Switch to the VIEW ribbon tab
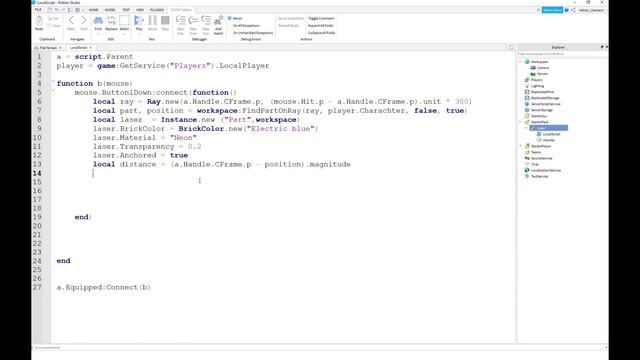The image size is (640, 360). tap(140, 10)
